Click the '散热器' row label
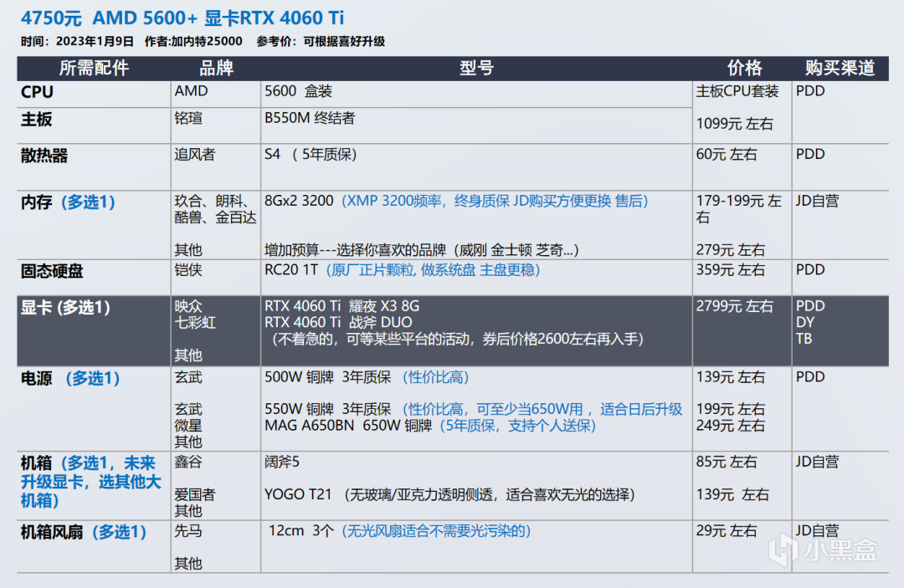The width and height of the screenshot is (904, 588). [x=44, y=156]
